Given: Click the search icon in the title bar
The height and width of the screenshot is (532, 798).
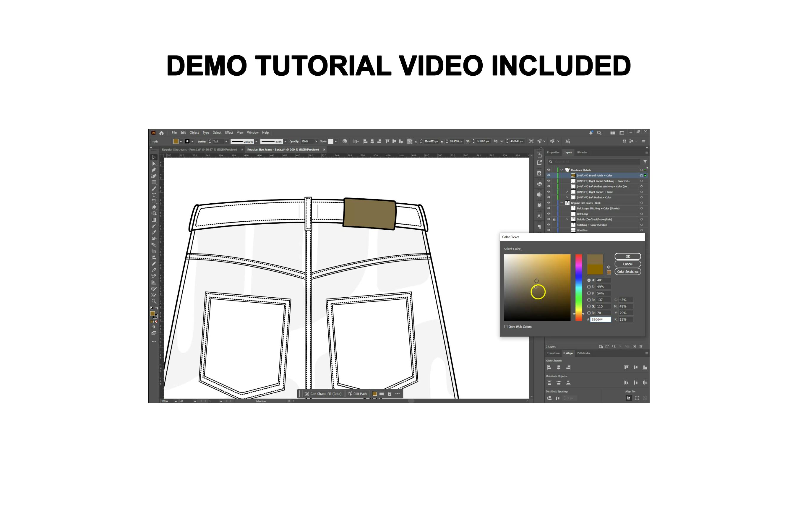Looking at the screenshot, I should [x=599, y=133].
